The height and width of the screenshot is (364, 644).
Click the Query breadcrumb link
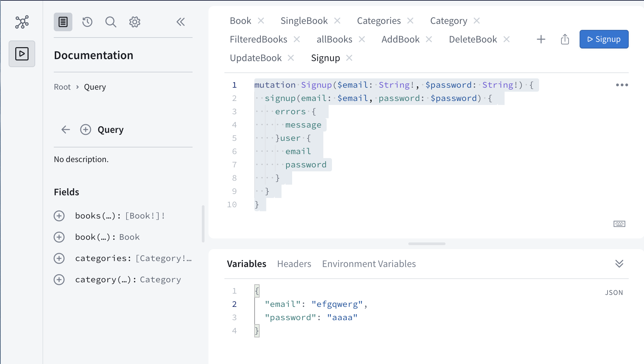coord(95,87)
